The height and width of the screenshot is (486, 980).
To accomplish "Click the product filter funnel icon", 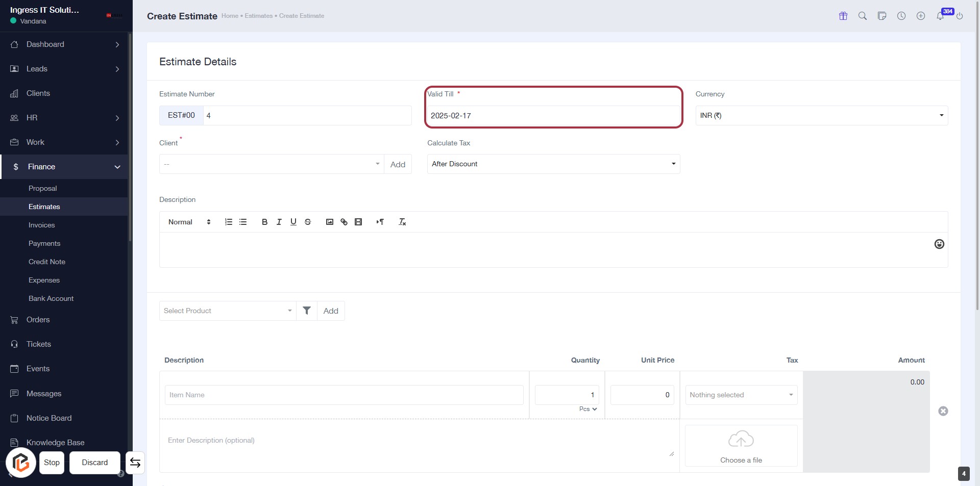I will point(307,311).
